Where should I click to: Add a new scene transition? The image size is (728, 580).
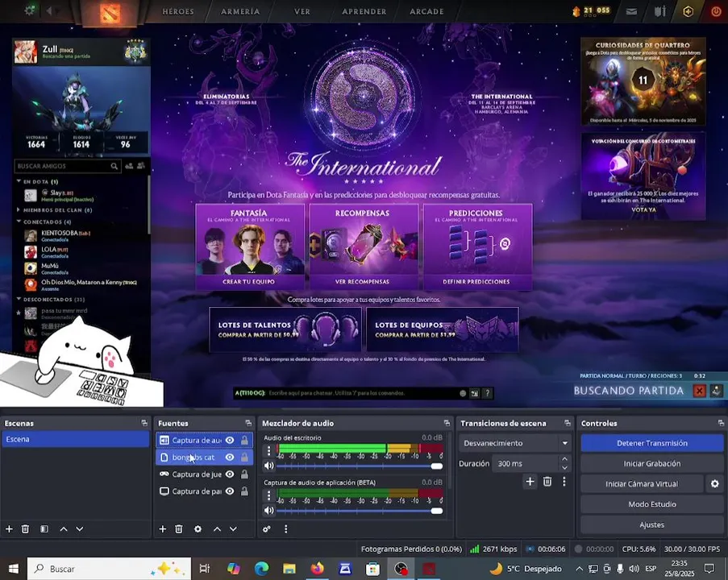point(530,482)
